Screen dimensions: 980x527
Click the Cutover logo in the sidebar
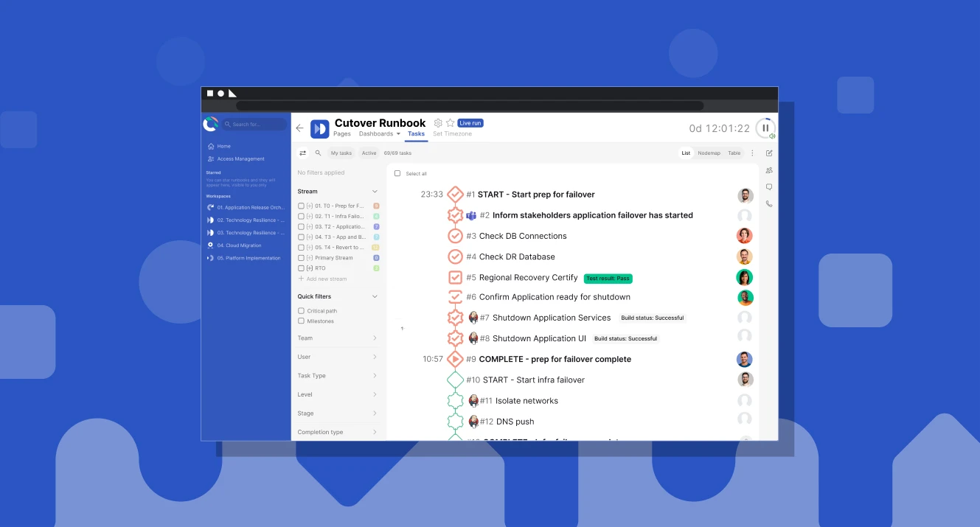click(211, 124)
